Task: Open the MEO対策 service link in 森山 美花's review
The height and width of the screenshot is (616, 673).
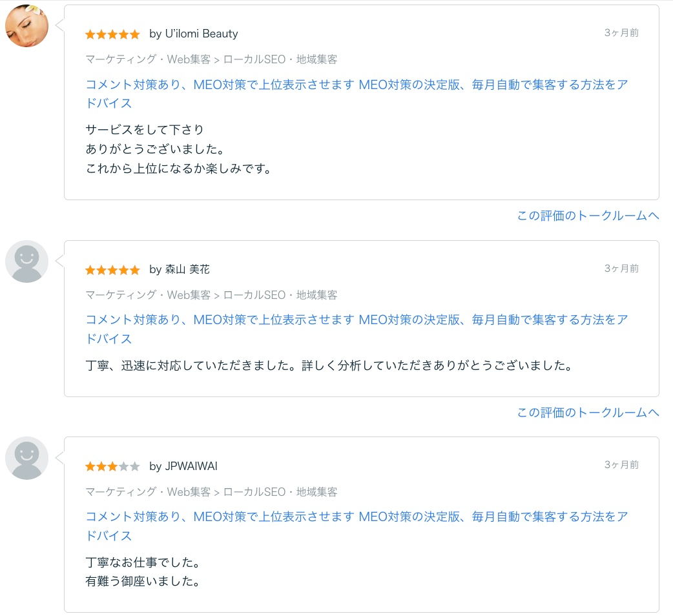Action: [x=355, y=320]
